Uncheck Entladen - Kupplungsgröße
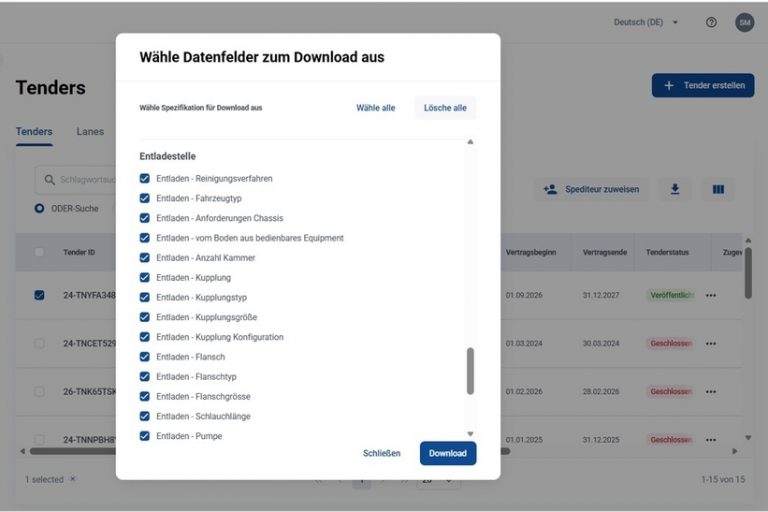The height and width of the screenshot is (512, 768). (144, 317)
